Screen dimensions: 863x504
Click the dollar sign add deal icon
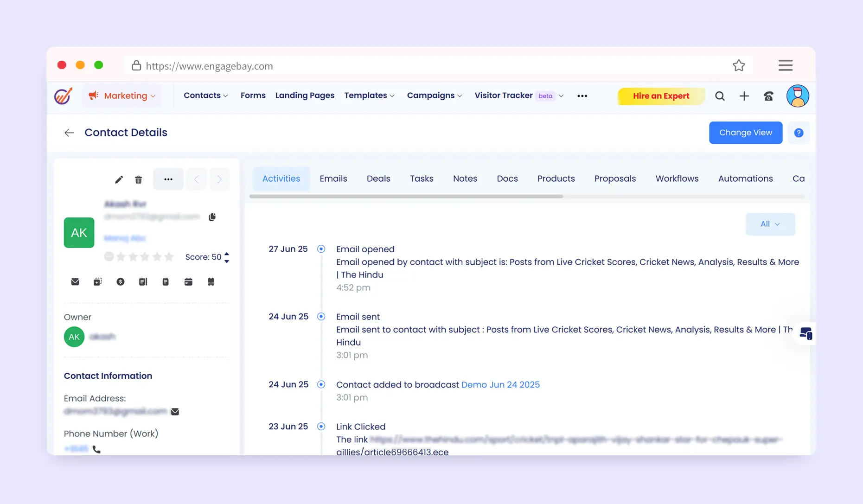tap(120, 282)
